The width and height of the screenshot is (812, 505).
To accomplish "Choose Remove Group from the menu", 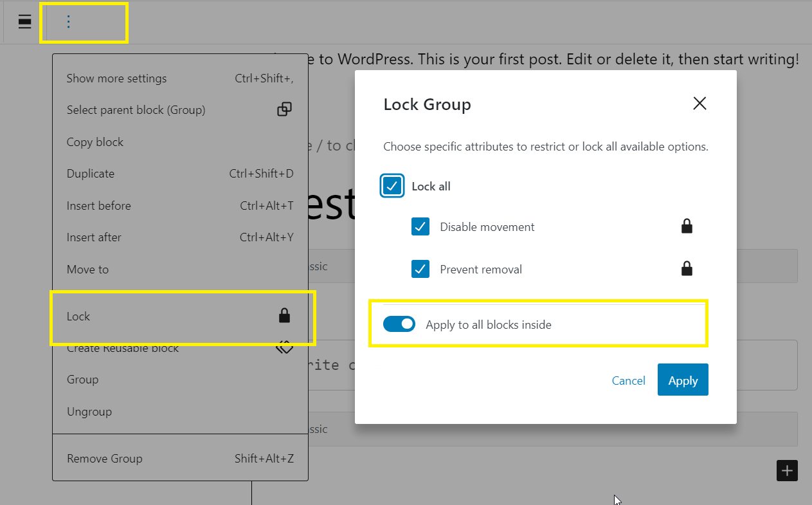I will point(104,458).
